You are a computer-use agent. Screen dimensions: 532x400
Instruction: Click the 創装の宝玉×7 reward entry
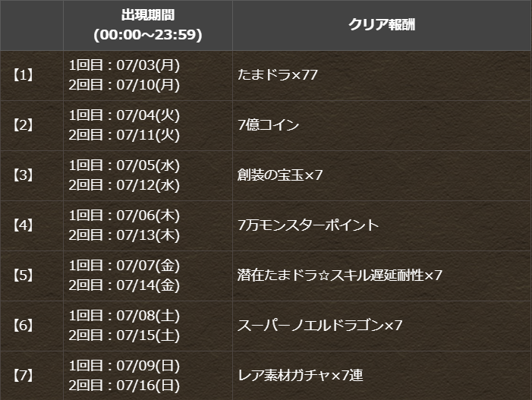coord(280,175)
